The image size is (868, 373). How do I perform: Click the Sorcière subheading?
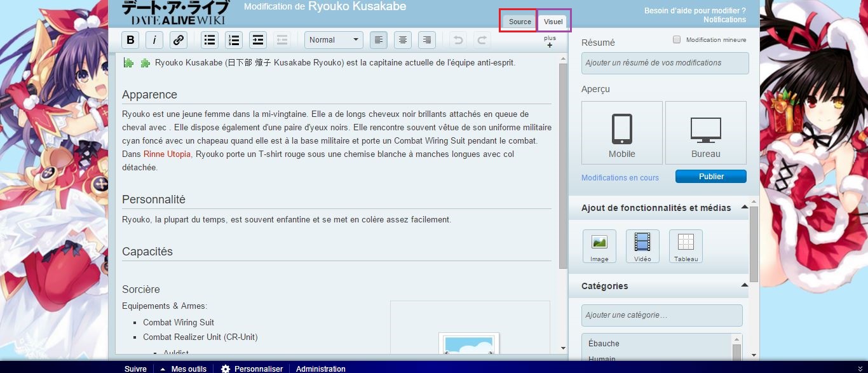click(141, 289)
